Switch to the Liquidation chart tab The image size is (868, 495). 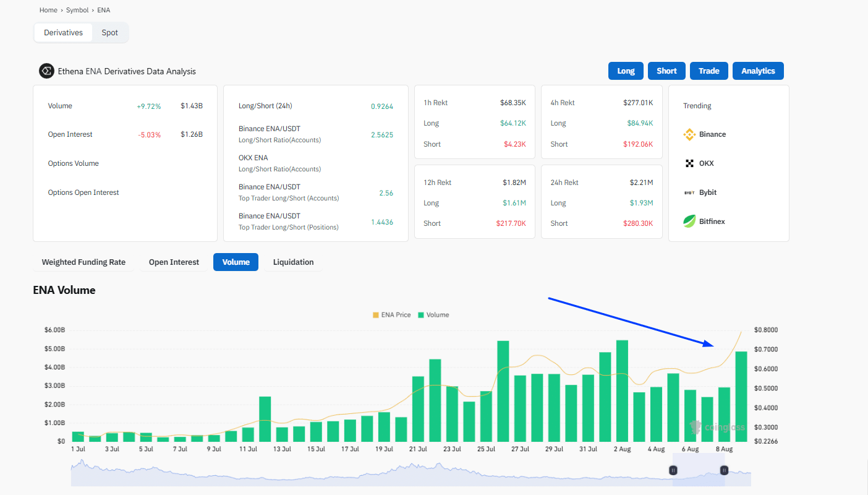pos(293,262)
